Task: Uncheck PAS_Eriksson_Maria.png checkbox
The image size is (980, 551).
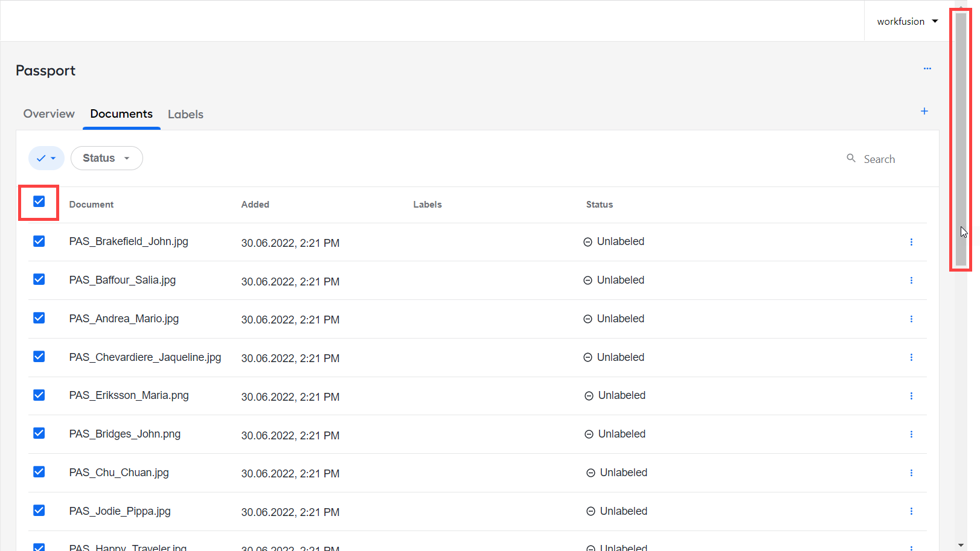Action: pos(39,395)
